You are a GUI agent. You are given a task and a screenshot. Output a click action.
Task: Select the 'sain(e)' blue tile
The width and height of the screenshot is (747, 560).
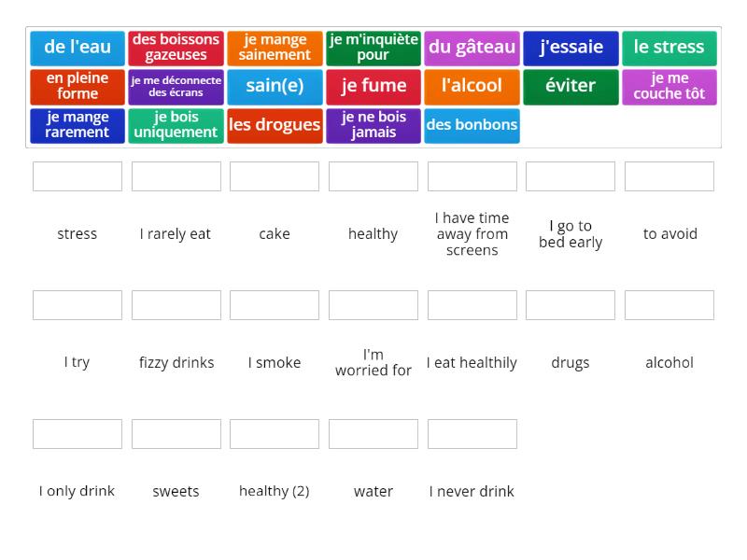275,86
